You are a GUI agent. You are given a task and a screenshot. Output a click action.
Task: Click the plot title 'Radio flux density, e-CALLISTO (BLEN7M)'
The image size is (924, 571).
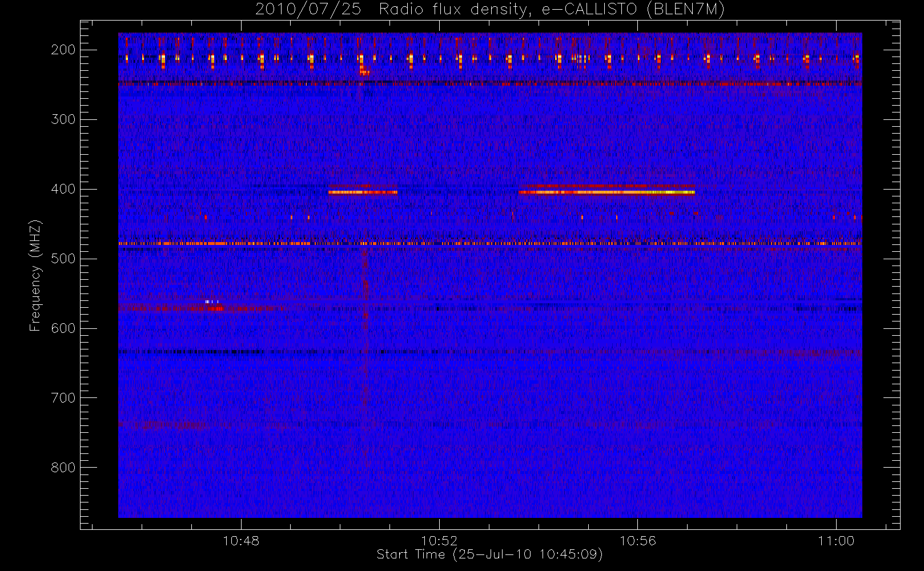(552, 10)
